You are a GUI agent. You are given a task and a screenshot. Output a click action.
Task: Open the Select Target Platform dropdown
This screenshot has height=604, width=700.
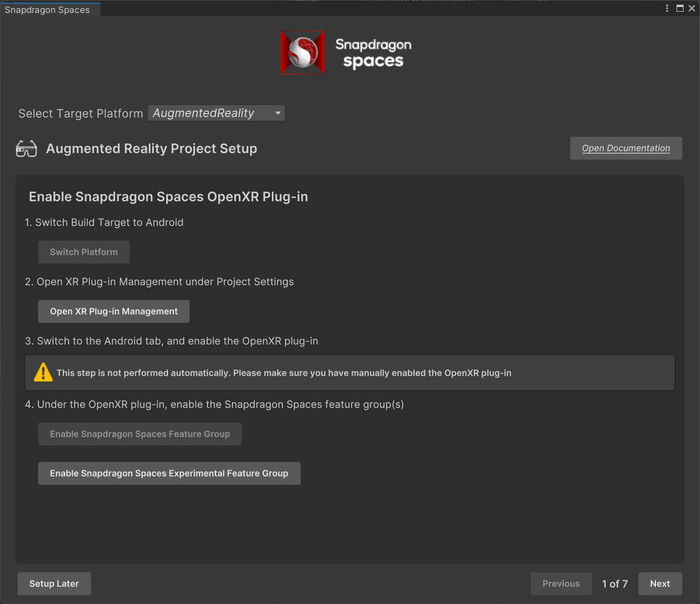216,113
